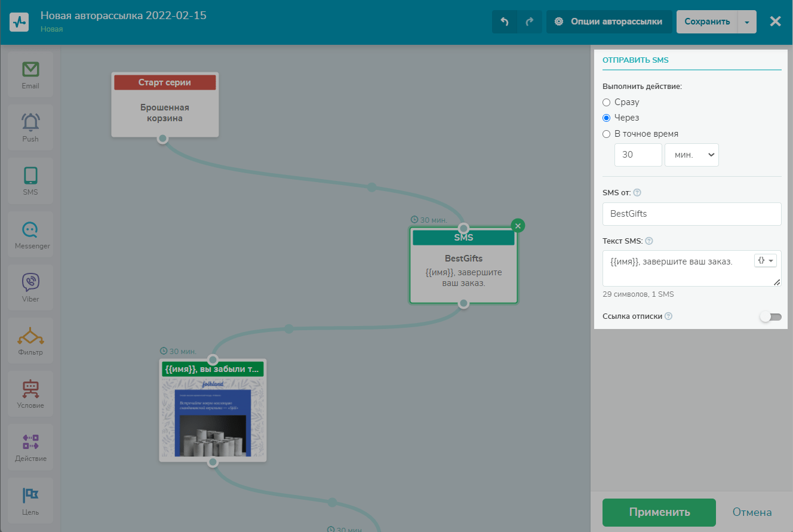Select the Email block icon in sidebar
This screenshot has height=532, width=793.
click(x=30, y=74)
